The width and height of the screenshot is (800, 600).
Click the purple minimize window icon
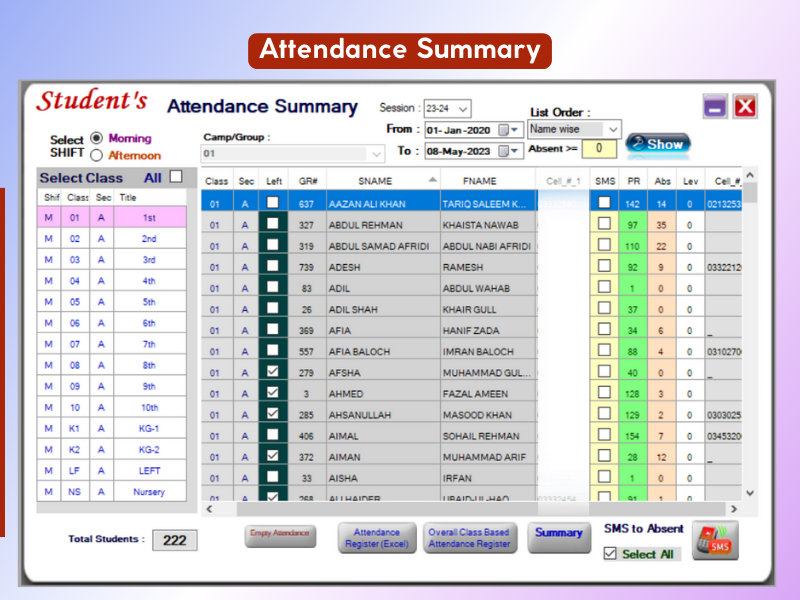pyautogui.click(x=714, y=108)
